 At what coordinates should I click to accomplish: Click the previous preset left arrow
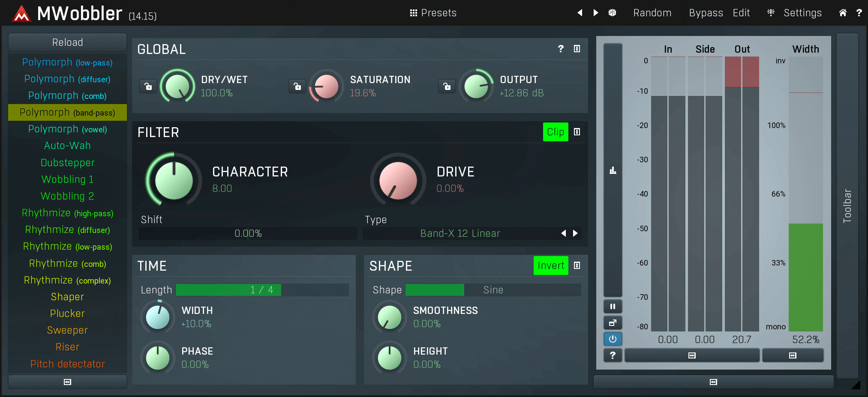pyautogui.click(x=580, y=13)
